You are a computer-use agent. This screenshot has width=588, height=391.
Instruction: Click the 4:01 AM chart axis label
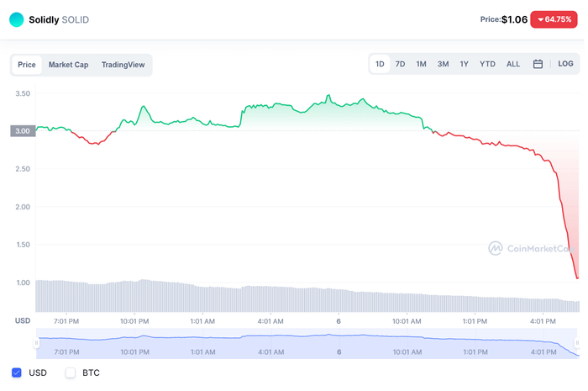270,321
